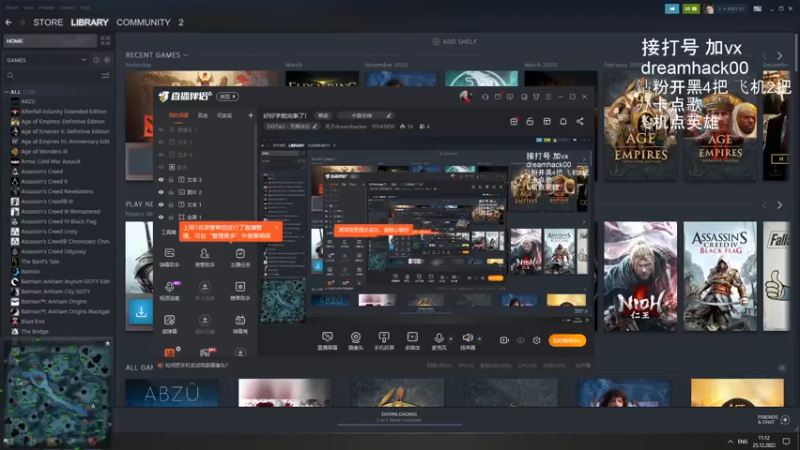Click orange start streaming button
Viewport: 800px width, 450px height.
click(x=567, y=340)
